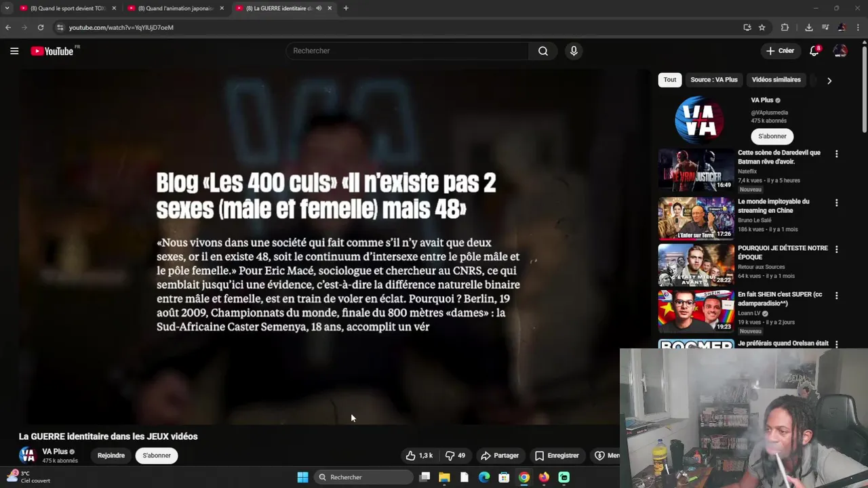
Task: Go back to previous page
Action: pos(8,27)
